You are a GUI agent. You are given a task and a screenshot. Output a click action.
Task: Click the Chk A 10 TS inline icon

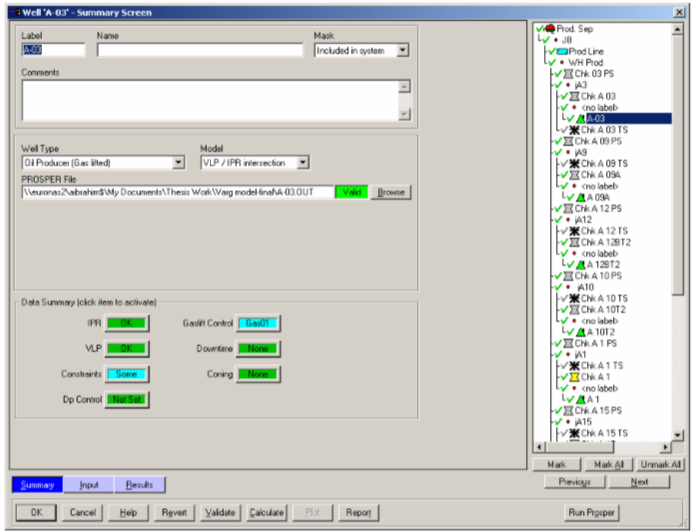click(574, 299)
